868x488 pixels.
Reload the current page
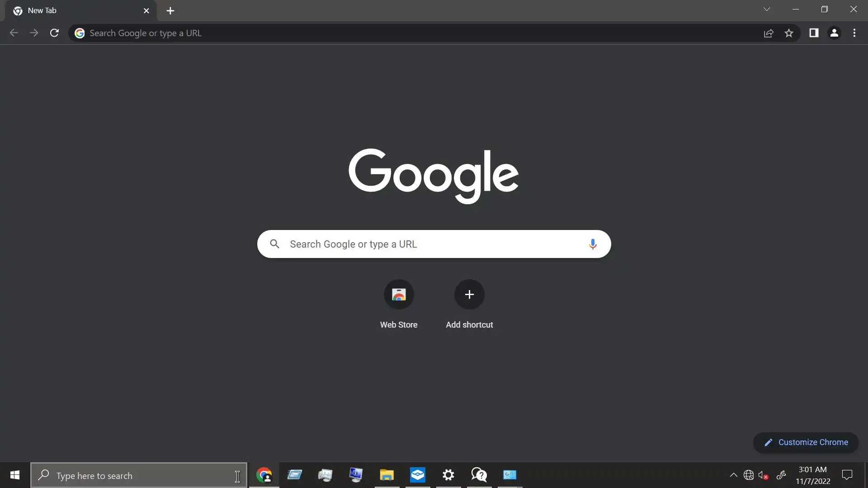point(54,33)
